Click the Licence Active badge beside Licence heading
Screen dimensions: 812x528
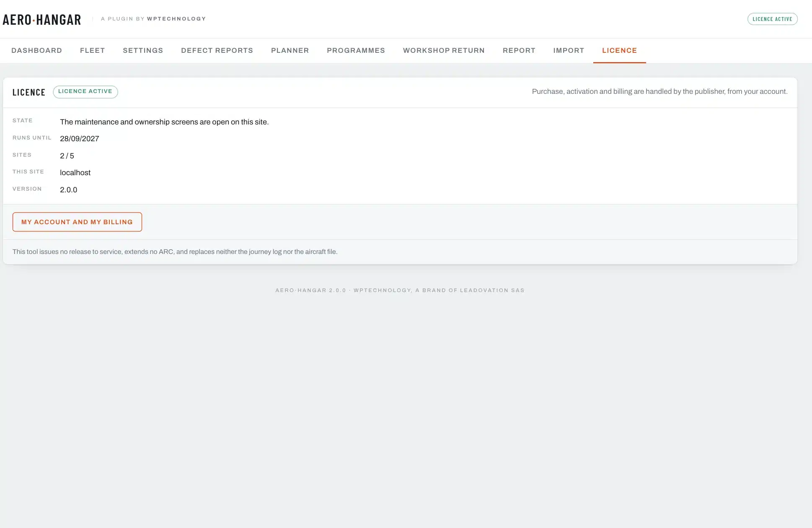(x=85, y=92)
